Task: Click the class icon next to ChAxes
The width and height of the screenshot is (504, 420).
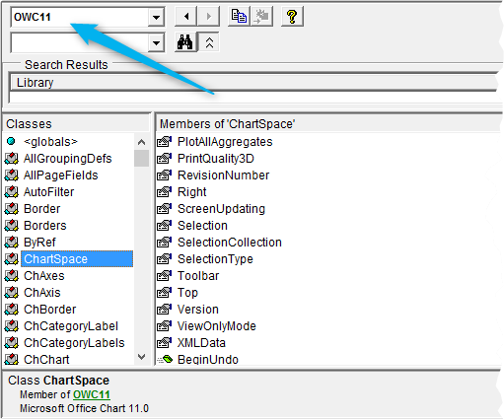Action: [x=12, y=276]
